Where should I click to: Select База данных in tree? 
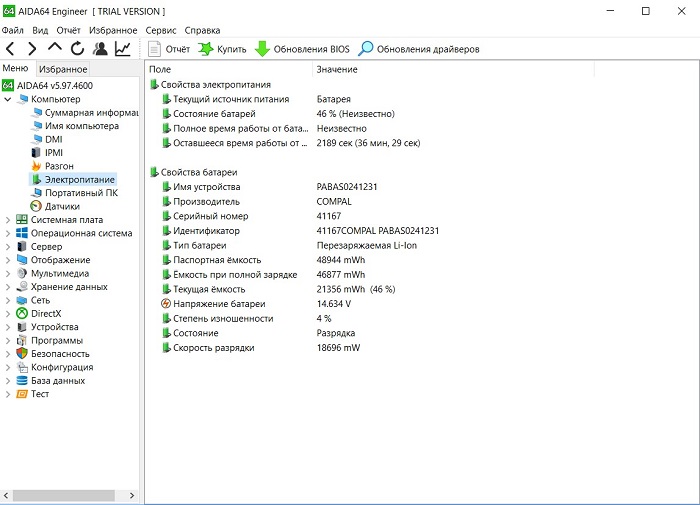[51, 380]
